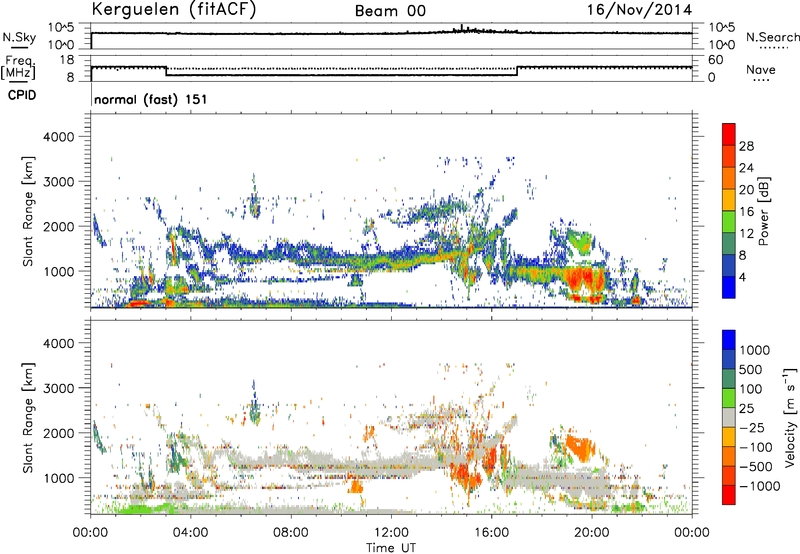Click the "normal (fast) 151" mode text

151,99
